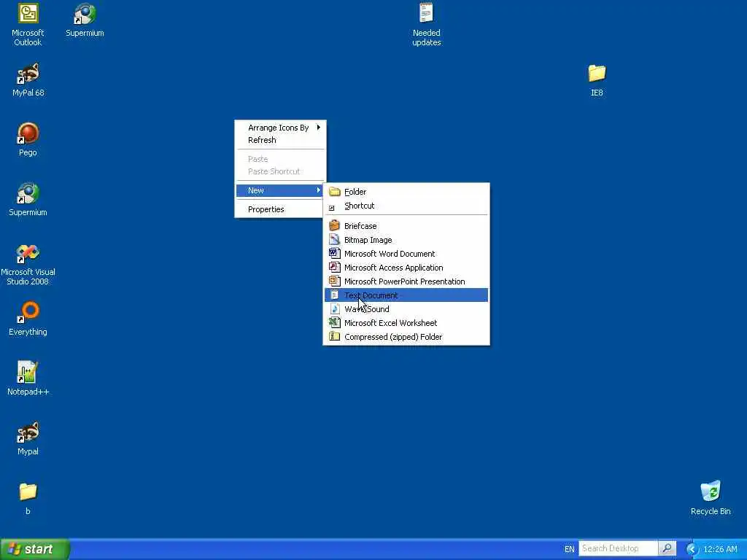Select the folder named b
Viewport: 747px width, 560px height.
pyautogui.click(x=28, y=499)
